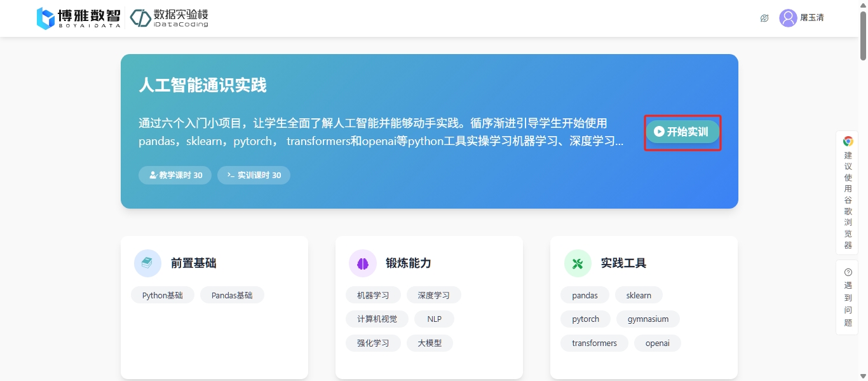Viewport: 868px width, 381px height.
Task: Click the 人工智能通识实践 title
Action: [203, 85]
